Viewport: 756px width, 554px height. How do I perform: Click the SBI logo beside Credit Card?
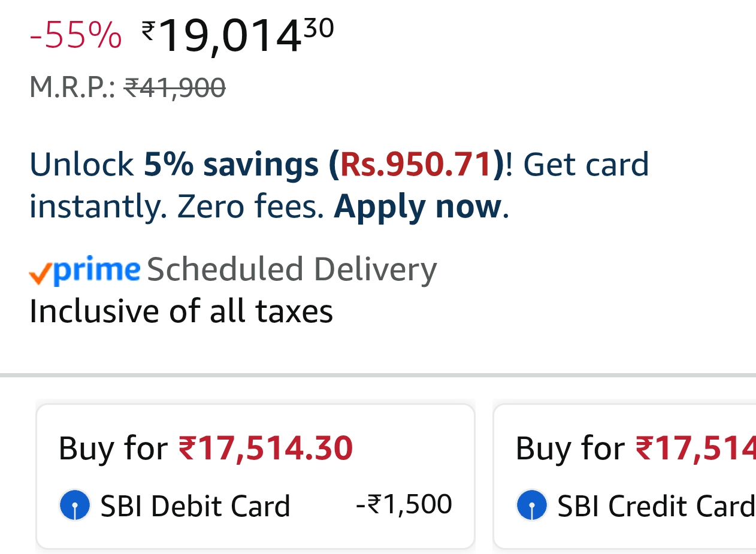(531, 505)
